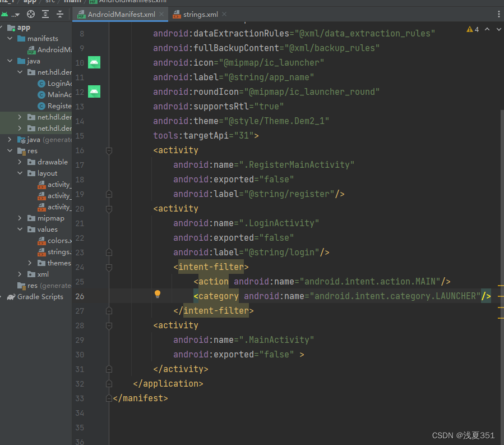Click line number 26 in the gutter
The image size is (504, 445).
click(80, 296)
